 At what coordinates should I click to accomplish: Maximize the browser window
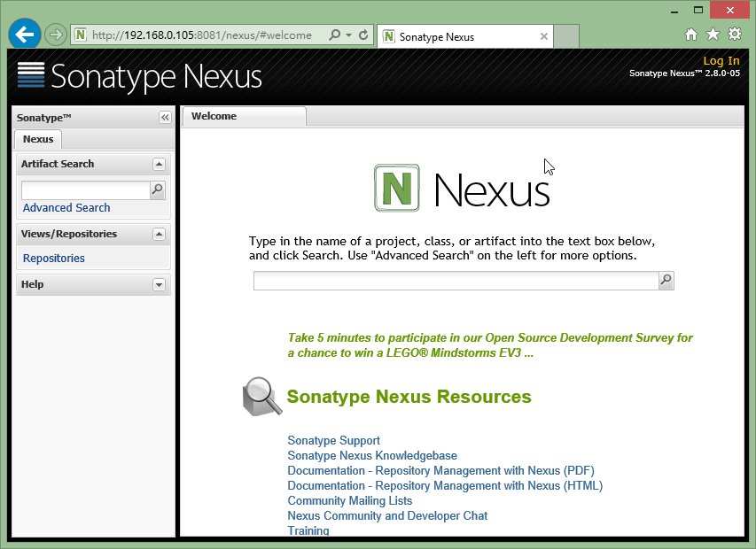[x=698, y=10]
